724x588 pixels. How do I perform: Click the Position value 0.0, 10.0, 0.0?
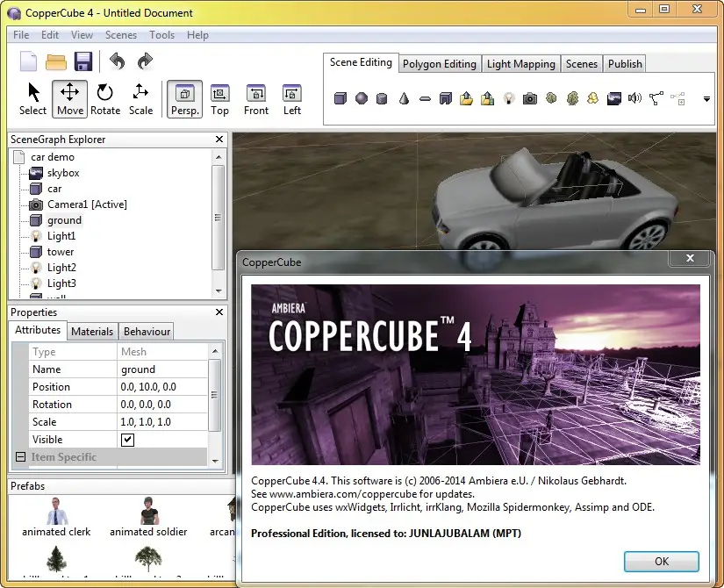pyautogui.click(x=162, y=387)
